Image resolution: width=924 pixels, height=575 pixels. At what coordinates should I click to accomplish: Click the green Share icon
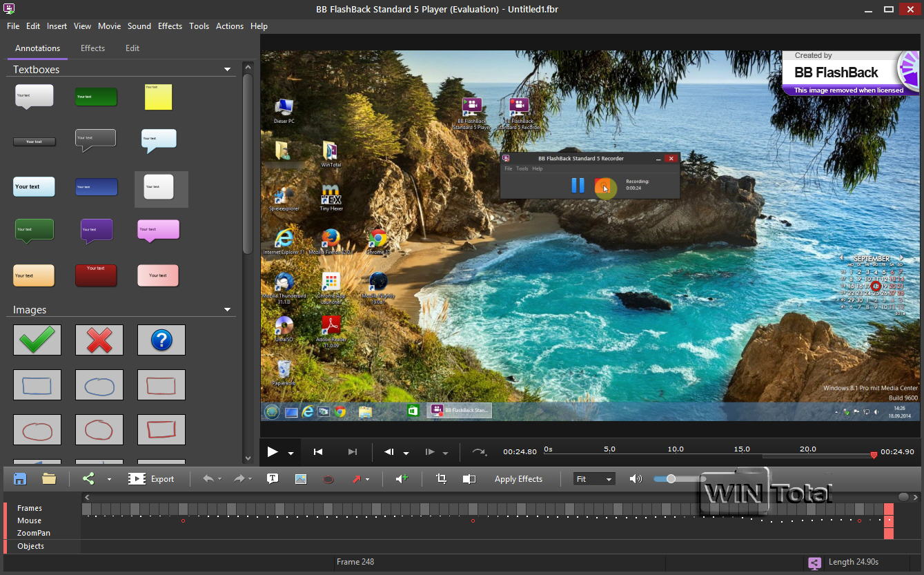(x=88, y=478)
